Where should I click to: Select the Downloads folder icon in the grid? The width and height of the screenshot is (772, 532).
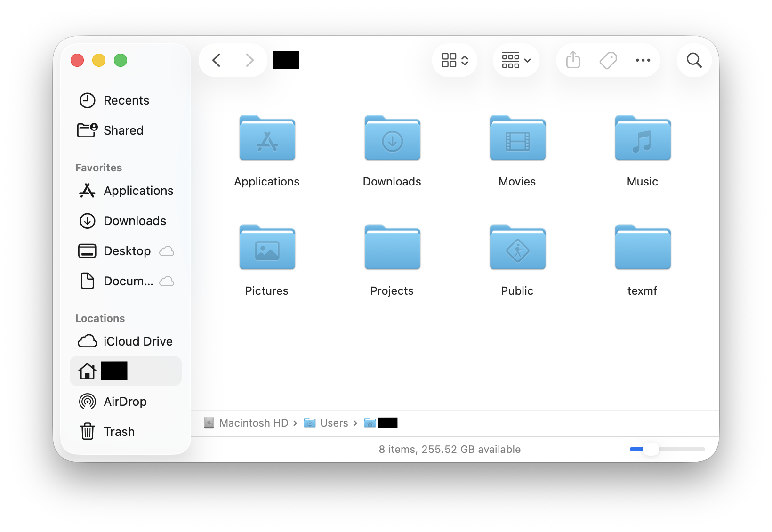pyautogui.click(x=393, y=138)
